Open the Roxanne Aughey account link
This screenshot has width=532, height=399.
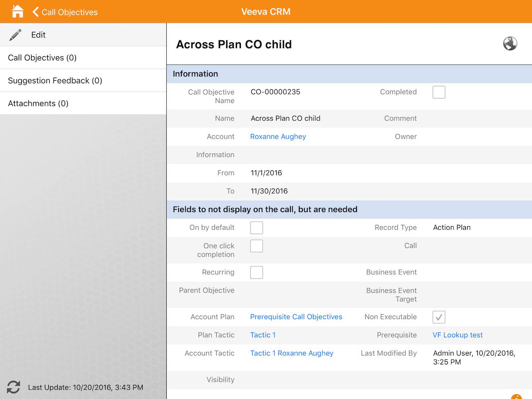coord(278,137)
